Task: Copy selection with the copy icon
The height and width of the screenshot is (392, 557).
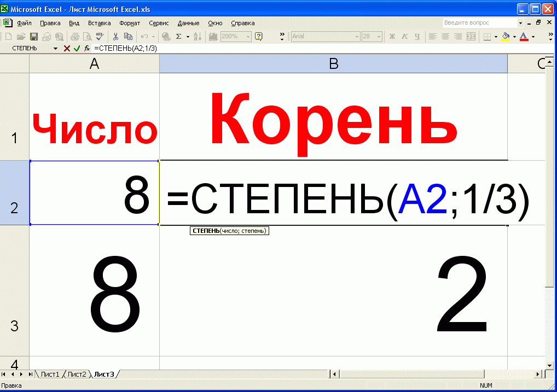Action: coord(128,36)
